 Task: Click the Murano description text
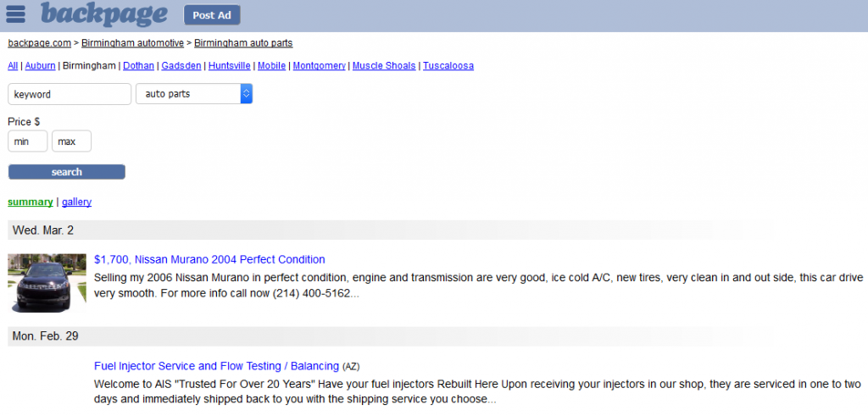coord(479,286)
